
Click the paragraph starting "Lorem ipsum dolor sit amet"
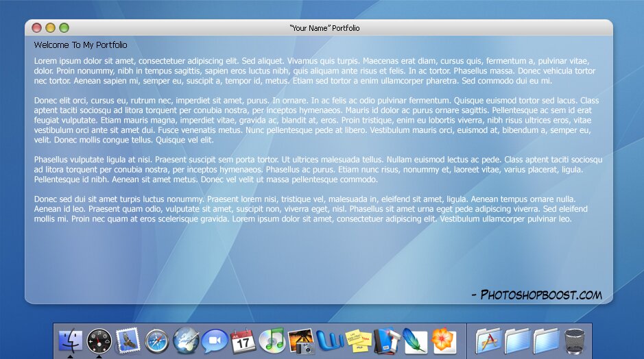tap(315, 71)
